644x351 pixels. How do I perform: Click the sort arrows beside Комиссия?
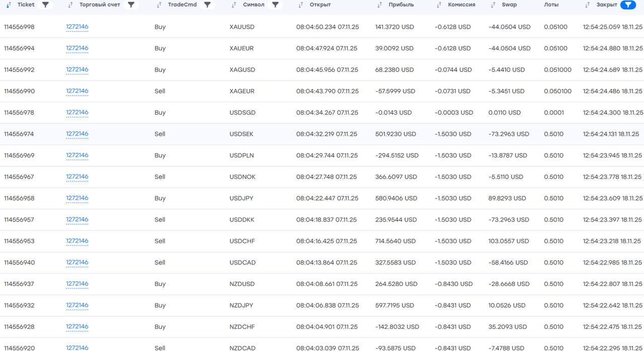(439, 5)
